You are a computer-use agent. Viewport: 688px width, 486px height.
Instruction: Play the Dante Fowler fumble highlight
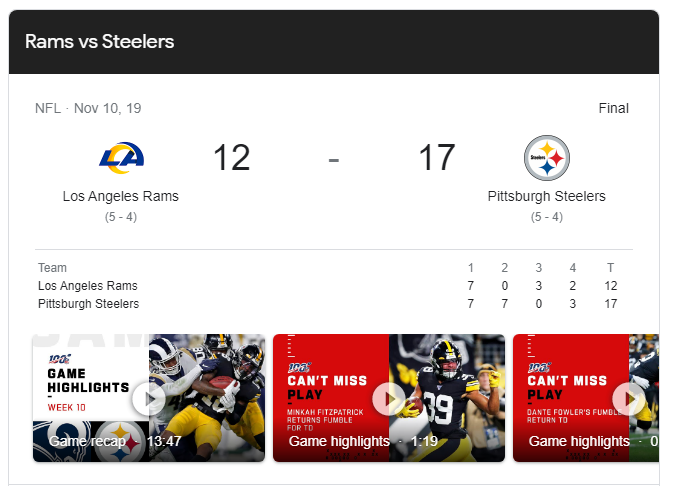(x=628, y=399)
